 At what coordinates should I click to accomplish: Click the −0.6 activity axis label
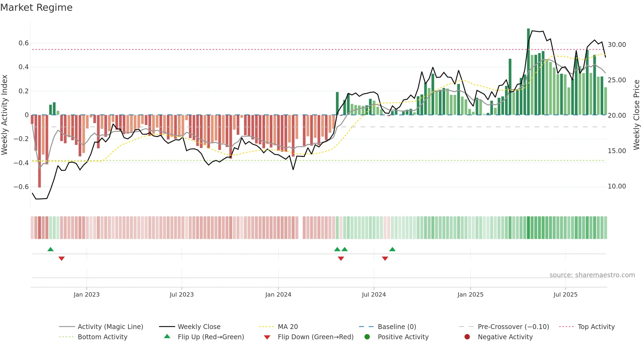[21, 187]
